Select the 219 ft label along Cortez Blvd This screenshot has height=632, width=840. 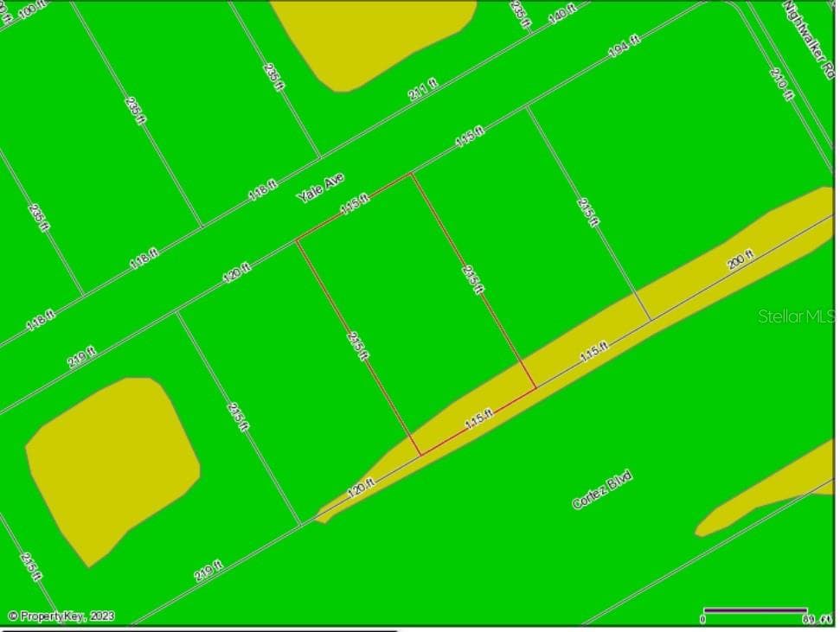pos(208,571)
